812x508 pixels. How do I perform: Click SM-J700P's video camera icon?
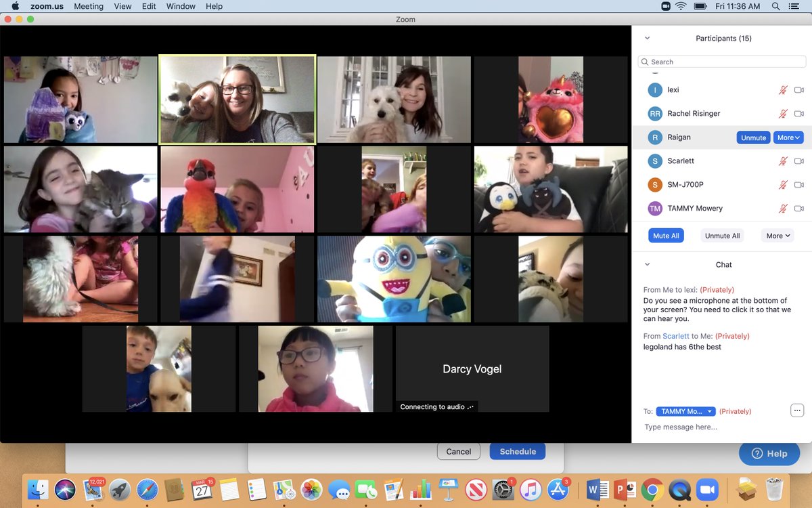pos(799,185)
